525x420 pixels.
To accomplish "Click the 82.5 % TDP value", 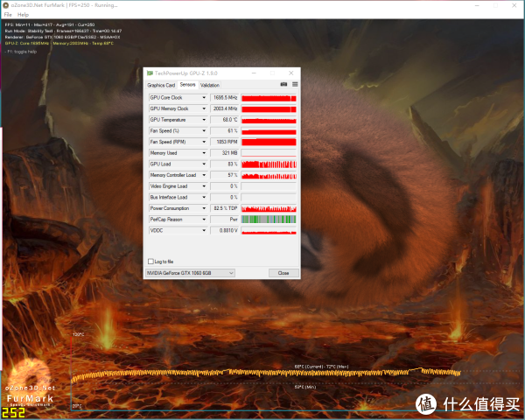I will [224, 208].
